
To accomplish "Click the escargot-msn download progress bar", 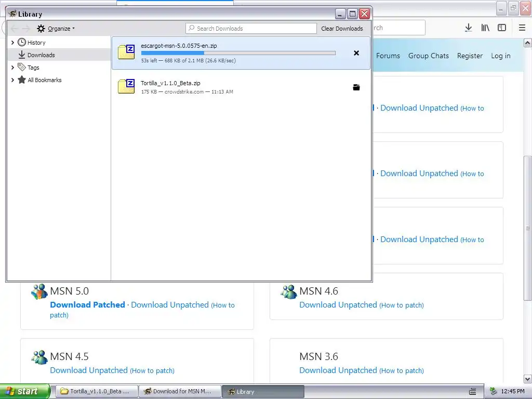I will [238, 53].
